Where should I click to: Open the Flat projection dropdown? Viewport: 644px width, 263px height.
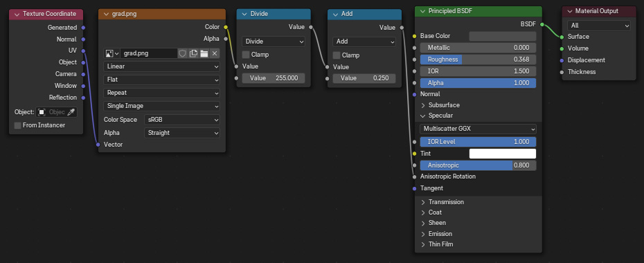click(162, 80)
